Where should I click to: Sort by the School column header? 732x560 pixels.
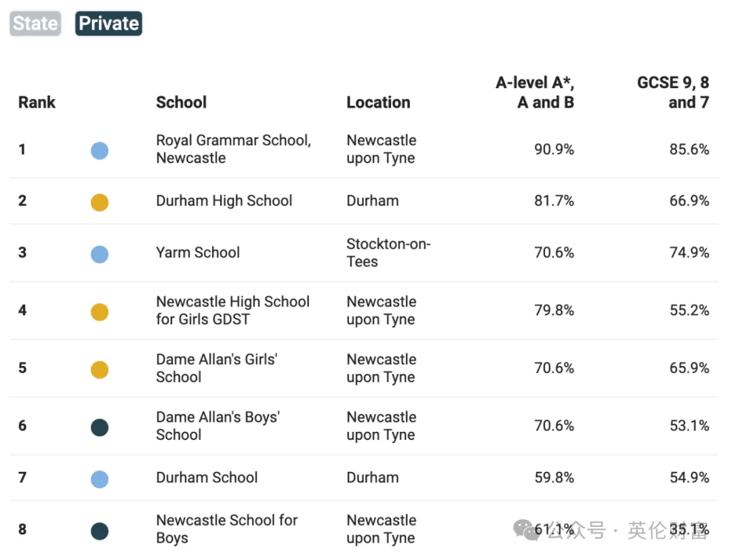pyautogui.click(x=181, y=102)
